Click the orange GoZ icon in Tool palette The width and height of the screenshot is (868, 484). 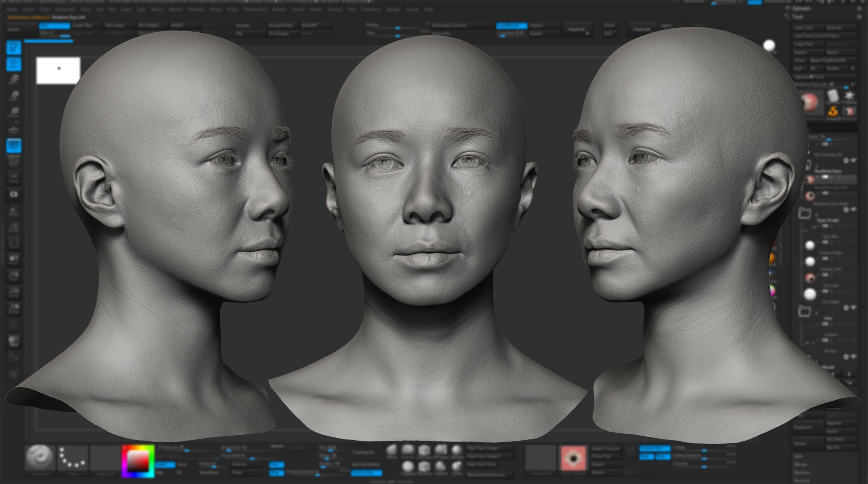pyautogui.click(x=833, y=111)
